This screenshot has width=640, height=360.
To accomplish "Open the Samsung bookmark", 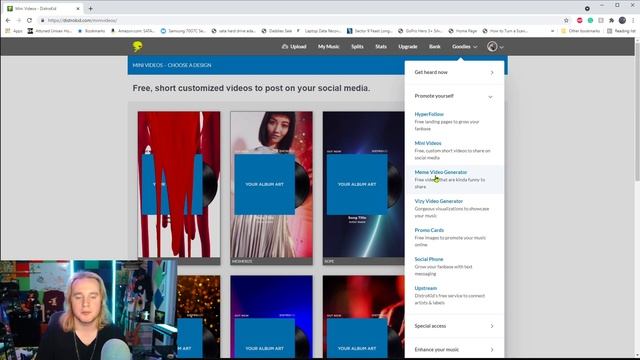I will click(183, 31).
